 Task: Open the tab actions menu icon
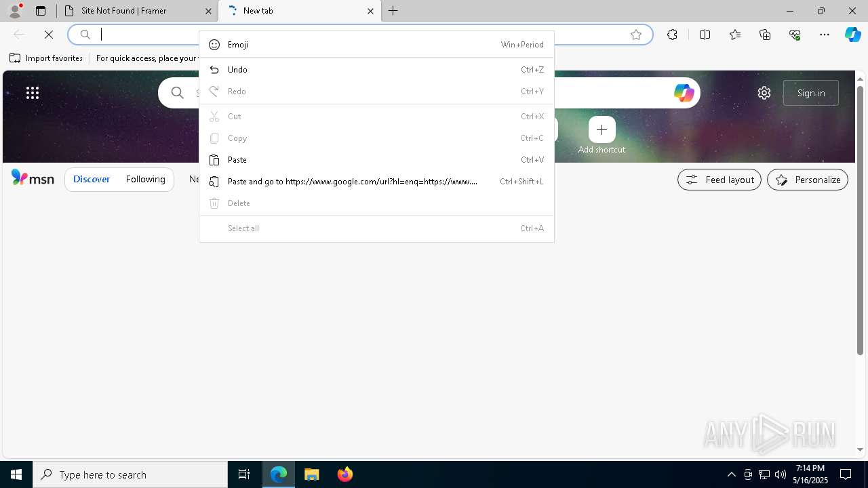pos(41,11)
